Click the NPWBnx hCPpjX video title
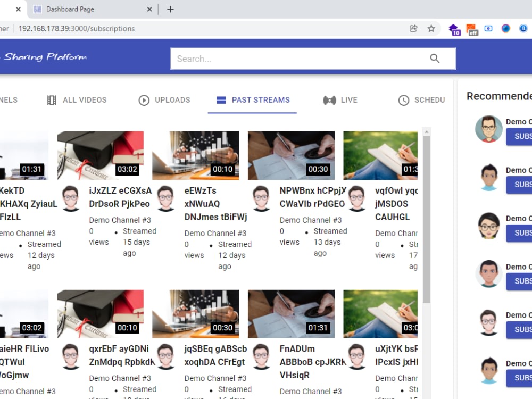 pyautogui.click(x=312, y=197)
